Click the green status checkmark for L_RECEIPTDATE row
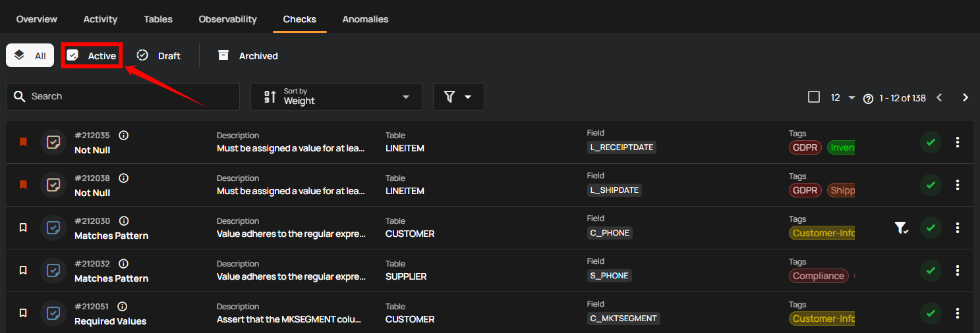Image resolution: width=980 pixels, height=333 pixels. click(931, 142)
